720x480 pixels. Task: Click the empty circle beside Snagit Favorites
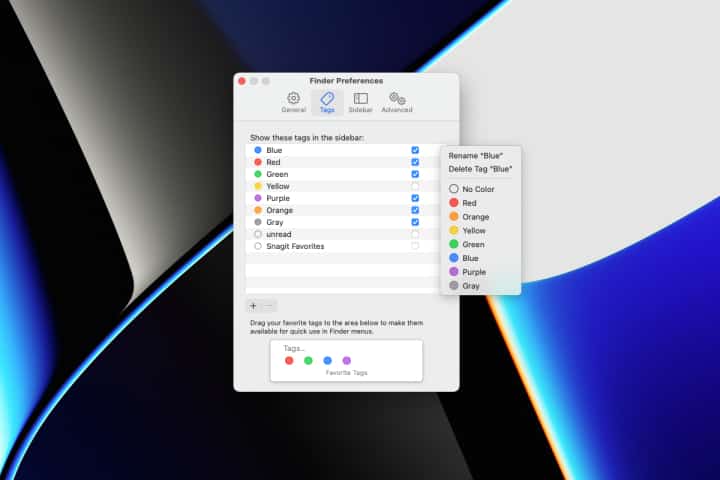click(258, 246)
